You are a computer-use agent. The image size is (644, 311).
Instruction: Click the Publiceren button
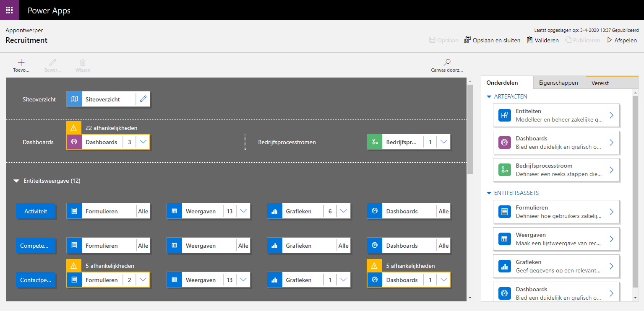[x=582, y=40]
